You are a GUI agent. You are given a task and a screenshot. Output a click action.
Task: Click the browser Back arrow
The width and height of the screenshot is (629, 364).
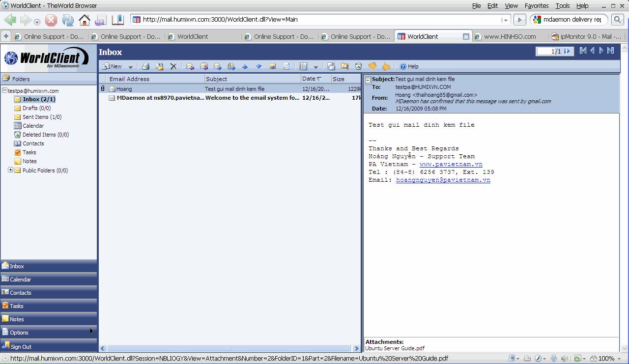point(10,20)
